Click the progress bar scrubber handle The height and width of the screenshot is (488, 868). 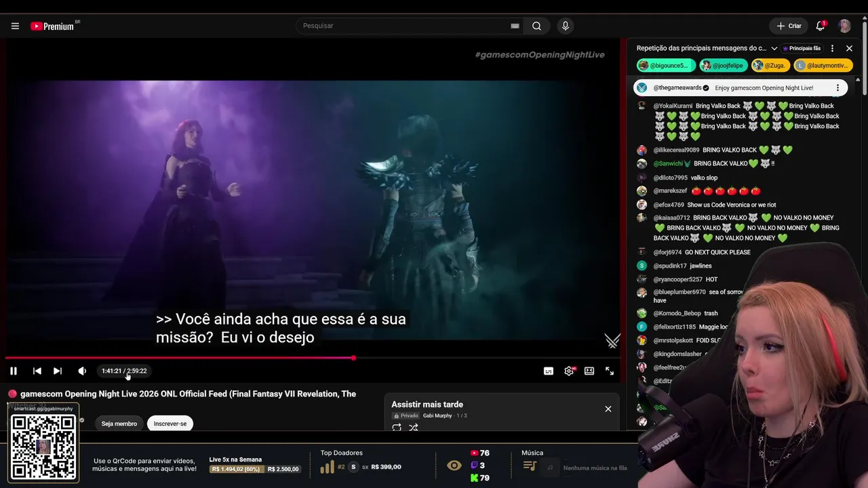point(353,358)
